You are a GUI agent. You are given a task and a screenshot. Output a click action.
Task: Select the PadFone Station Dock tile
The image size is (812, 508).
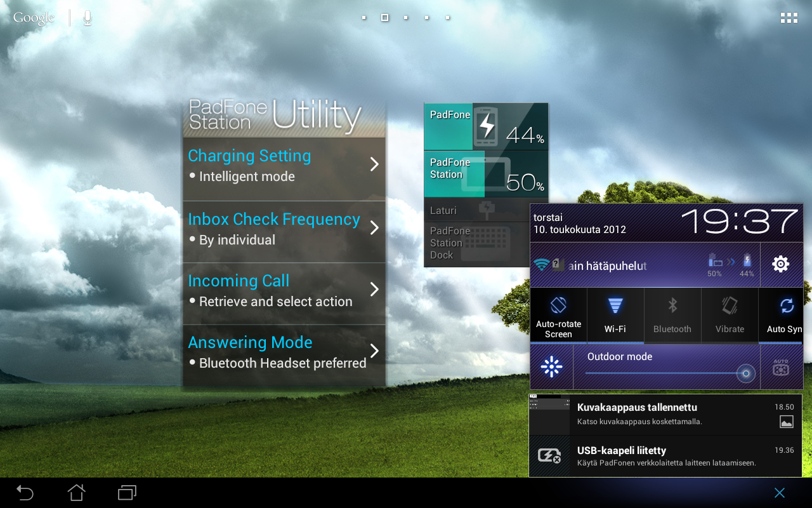(476, 244)
